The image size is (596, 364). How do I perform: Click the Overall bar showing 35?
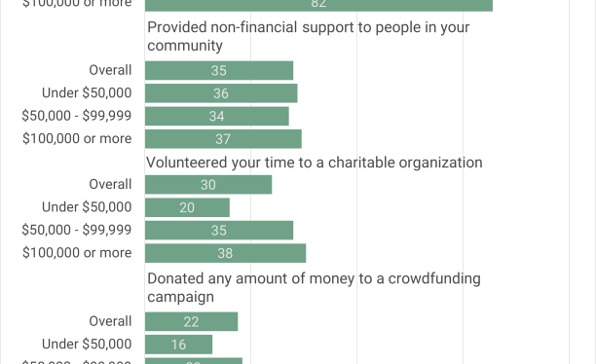pyautogui.click(x=219, y=71)
